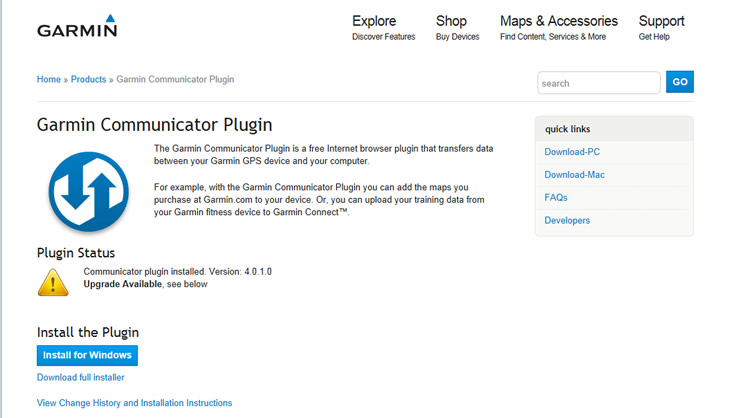Open Download-PC quick link

(572, 152)
